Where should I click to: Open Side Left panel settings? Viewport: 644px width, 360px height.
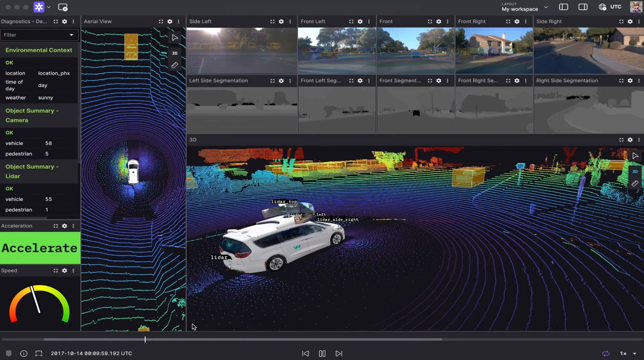coord(281,21)
